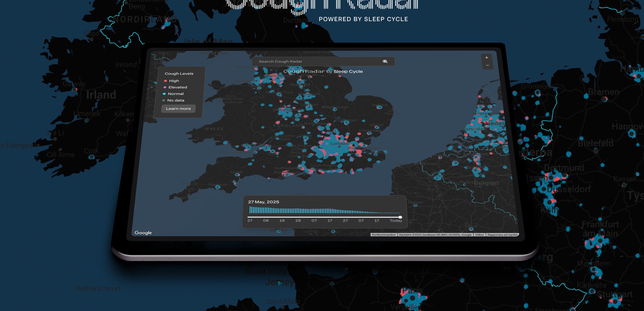
Task: Click the Cough Levels legend title
Action: click(x=179, y=74)
